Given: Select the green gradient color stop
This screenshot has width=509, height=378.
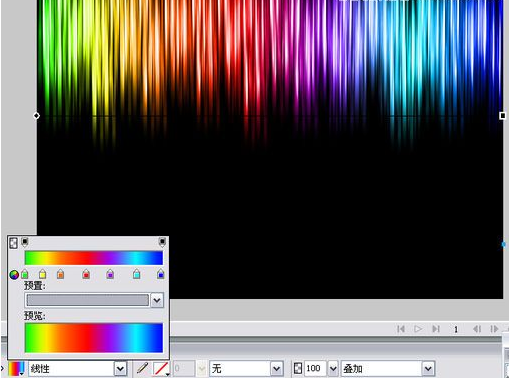Looking at the screenshot, I should (25, 274).
